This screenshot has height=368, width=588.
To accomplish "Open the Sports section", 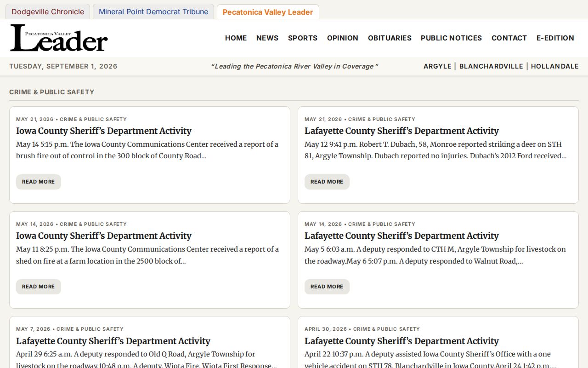I will point(303,38).
